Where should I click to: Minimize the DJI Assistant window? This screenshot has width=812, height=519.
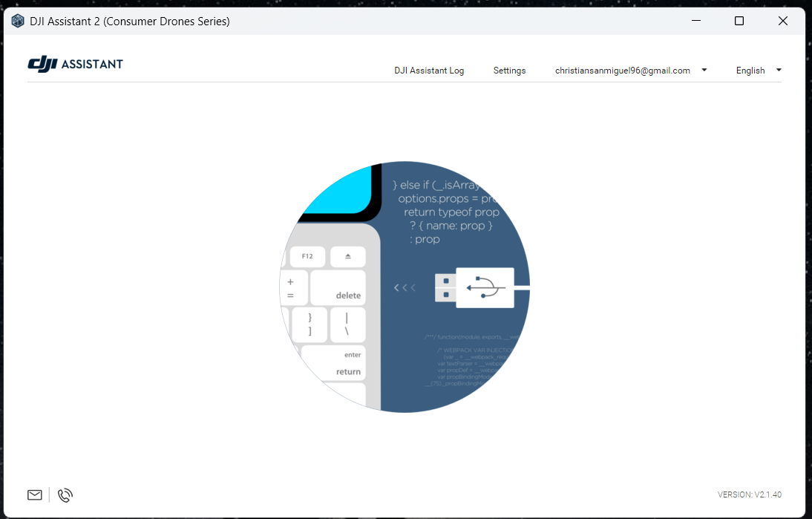point(696,21)
